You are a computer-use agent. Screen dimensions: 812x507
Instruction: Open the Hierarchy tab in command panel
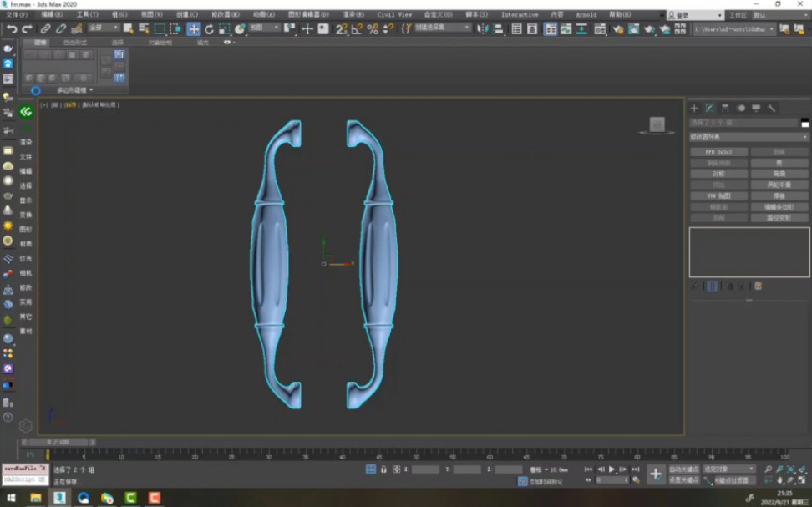click(x=725, y=108)
